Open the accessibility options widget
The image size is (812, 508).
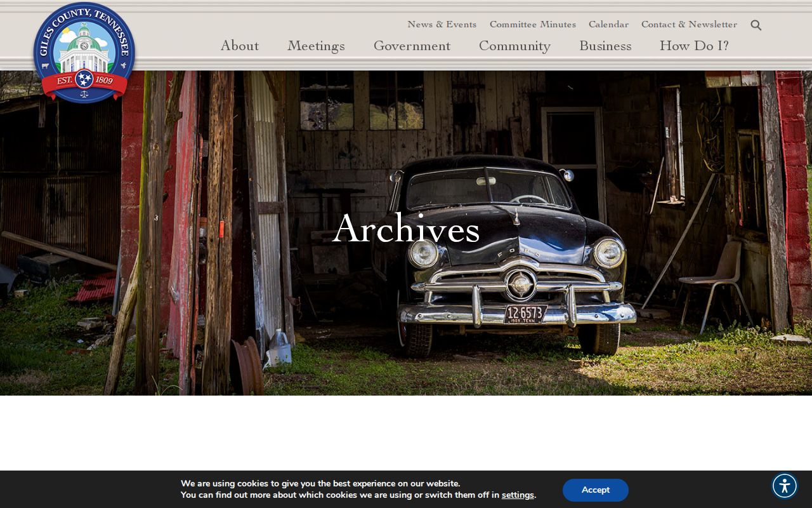(785, 486)
